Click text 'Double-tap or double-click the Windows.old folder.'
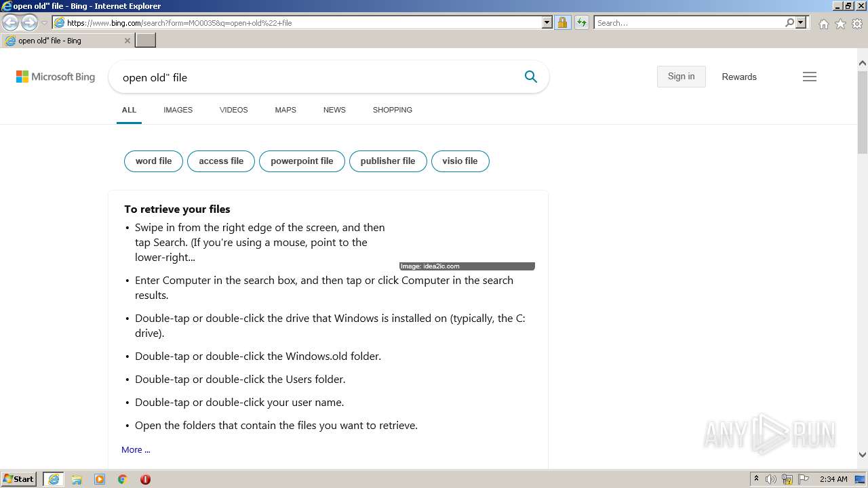868x488 pixels. 258,357
